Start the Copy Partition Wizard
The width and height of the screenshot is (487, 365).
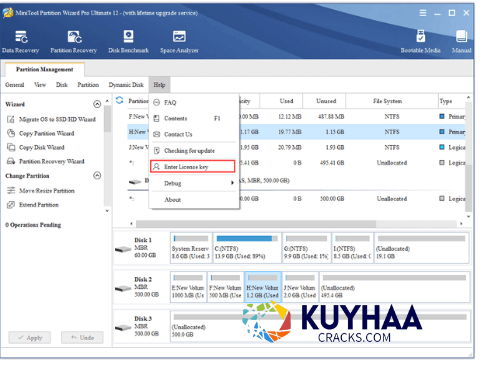tap(41, 133)
